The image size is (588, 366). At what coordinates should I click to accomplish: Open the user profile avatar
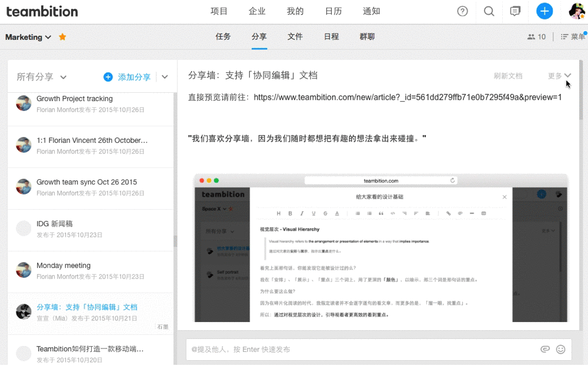[x=576, y=11]
